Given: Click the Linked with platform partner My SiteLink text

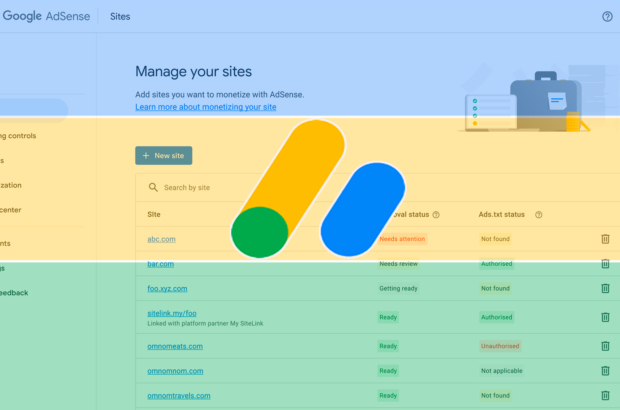Looking at the screenshot, I should tap(205, 323).
